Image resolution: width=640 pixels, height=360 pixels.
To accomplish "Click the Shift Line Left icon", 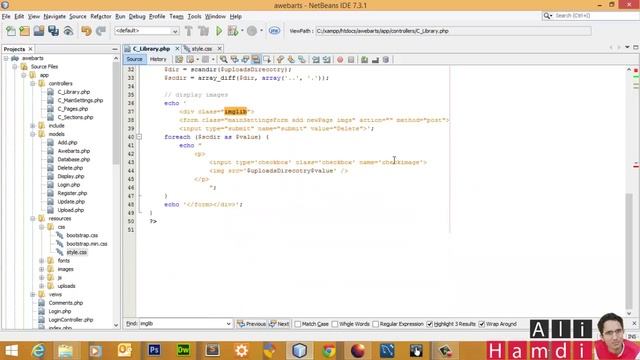I will 316,60.
